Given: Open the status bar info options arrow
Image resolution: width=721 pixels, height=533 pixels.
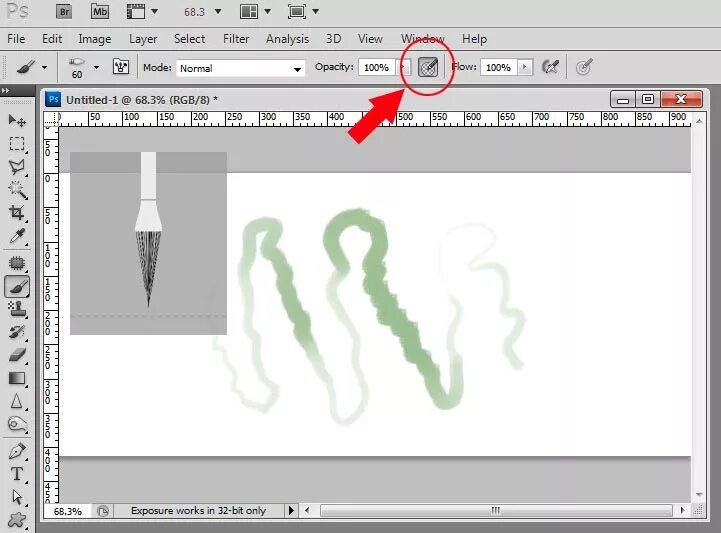Looking at the screenshot, I should pos(291,510).
